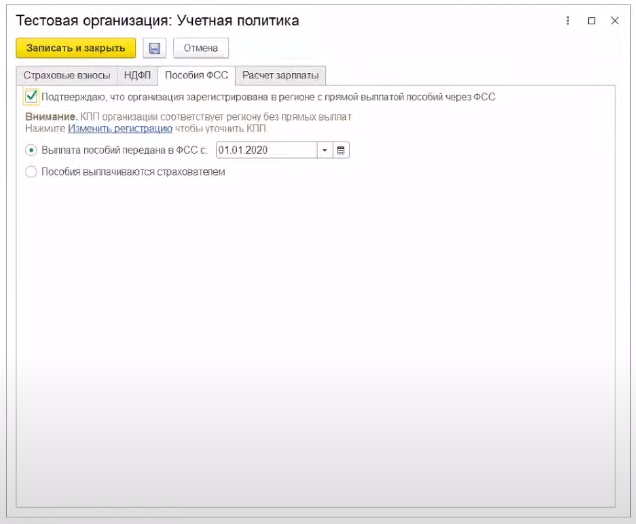This screenshot has height=524, width=636.
Task: Close the Учетная политика dialog
Action: click(x=614, y=20)
